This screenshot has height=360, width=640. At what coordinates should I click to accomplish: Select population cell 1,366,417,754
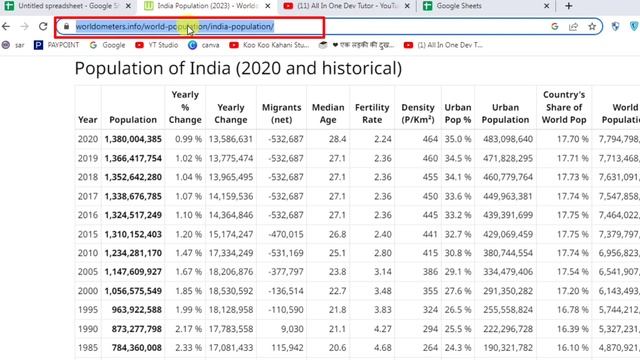(133, 158)
